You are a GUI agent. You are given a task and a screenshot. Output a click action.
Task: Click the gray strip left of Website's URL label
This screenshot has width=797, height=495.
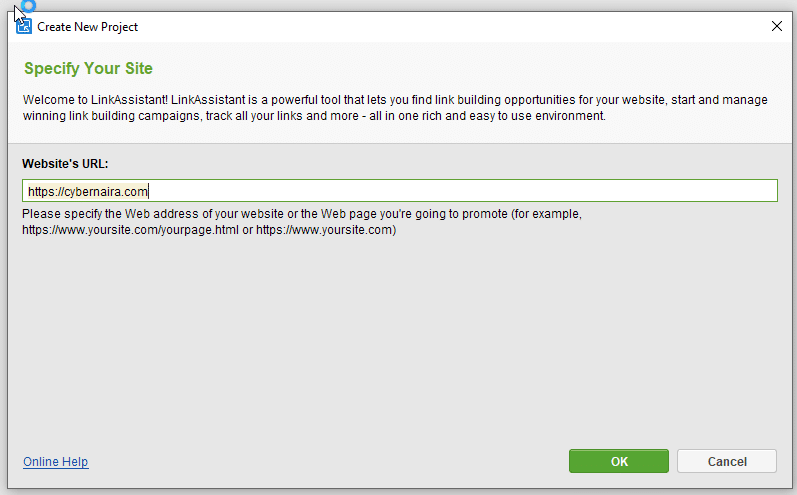pyautogui.click(x=14, y=164)
